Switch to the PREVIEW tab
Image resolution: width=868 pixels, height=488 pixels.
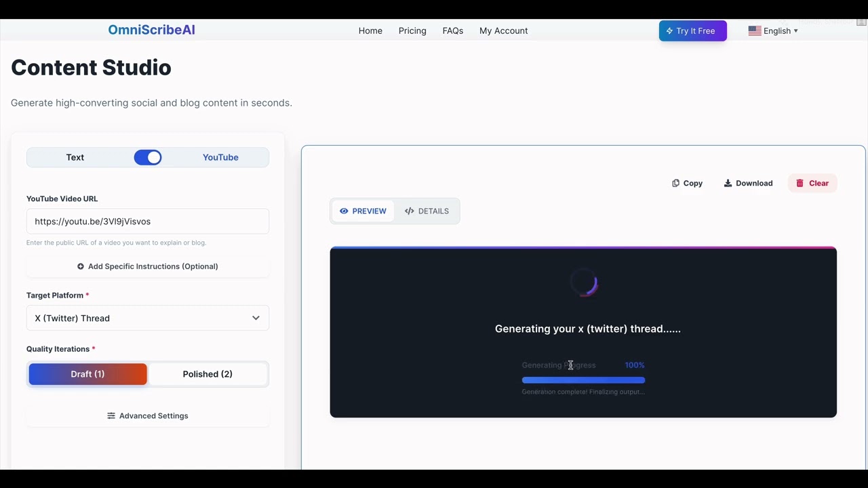pyautogui.click(x=363, y=211)
